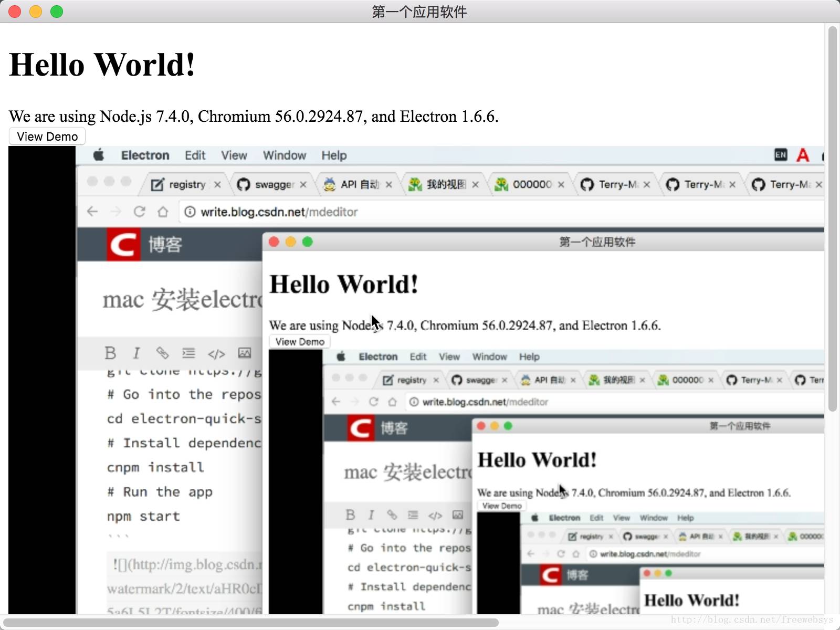840x630 pixels.
Task: Click the reload icon in the largest mirrored browser
Action: [139, 212]
